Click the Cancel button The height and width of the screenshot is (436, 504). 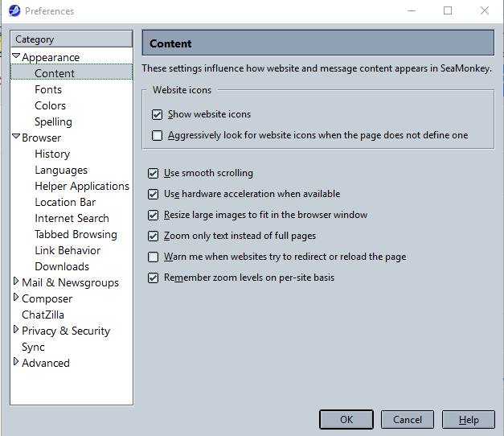407,419
